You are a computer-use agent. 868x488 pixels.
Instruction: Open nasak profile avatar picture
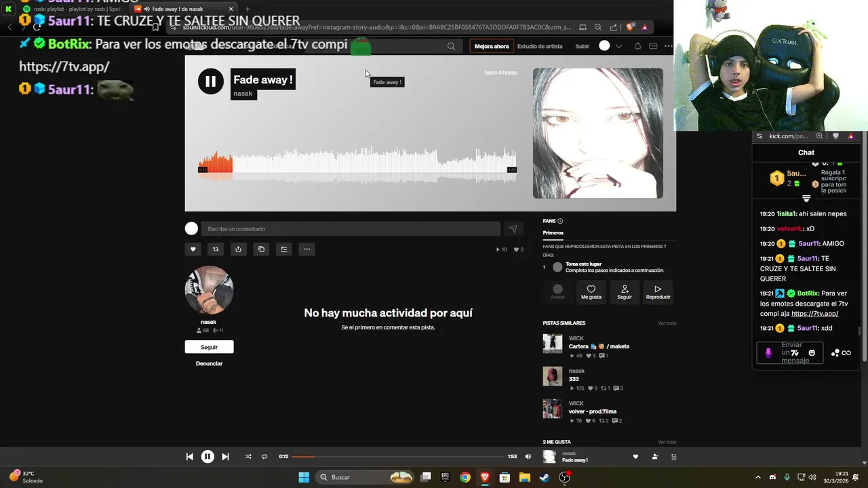coord(209,290)
